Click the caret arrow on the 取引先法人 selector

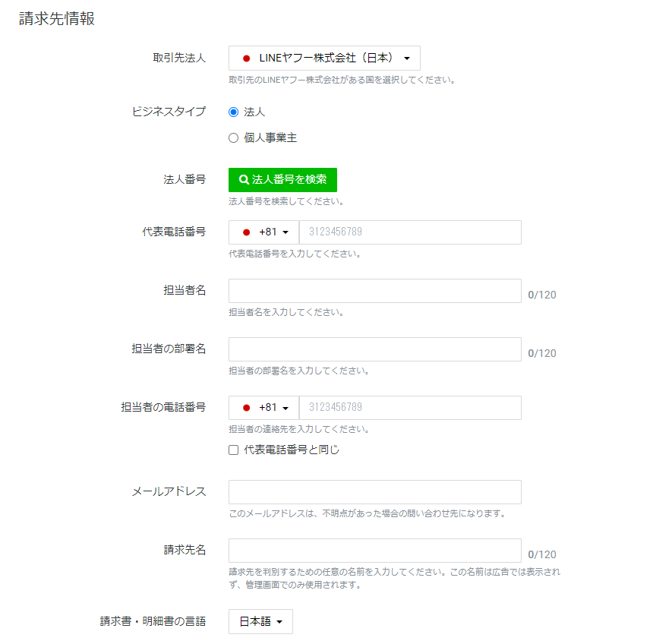click(x=409, y=57)
